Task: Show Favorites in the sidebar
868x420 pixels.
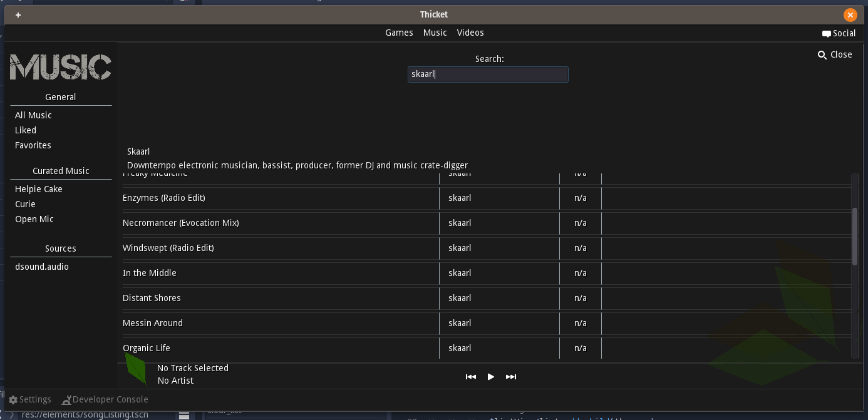Action: [33, 145]
